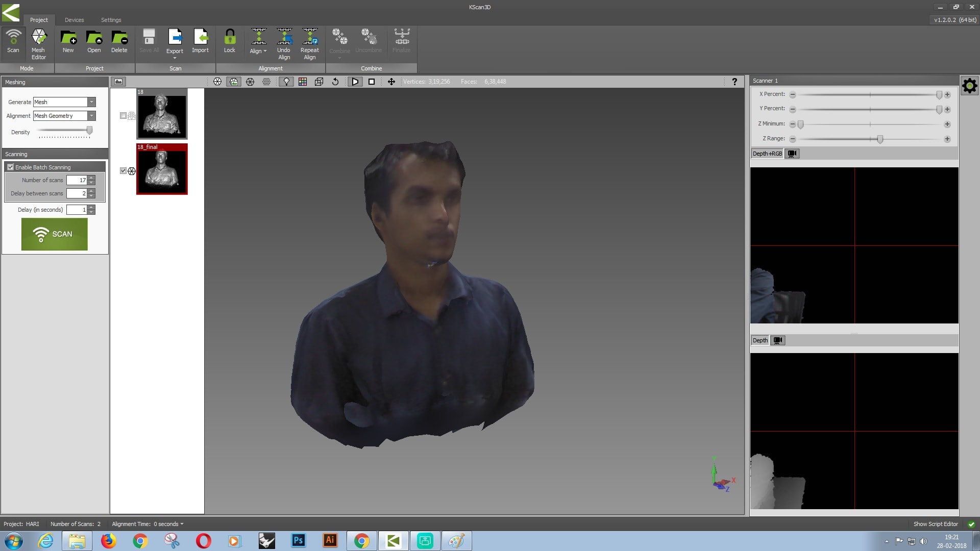Click the reset view rotation icon

[x=335, y=82]
